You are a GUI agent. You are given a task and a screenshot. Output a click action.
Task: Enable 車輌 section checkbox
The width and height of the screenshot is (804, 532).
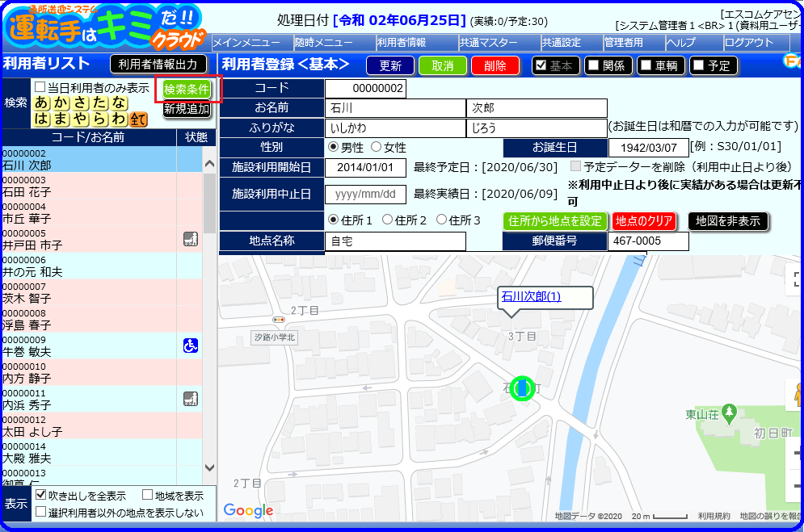(646, 65)
